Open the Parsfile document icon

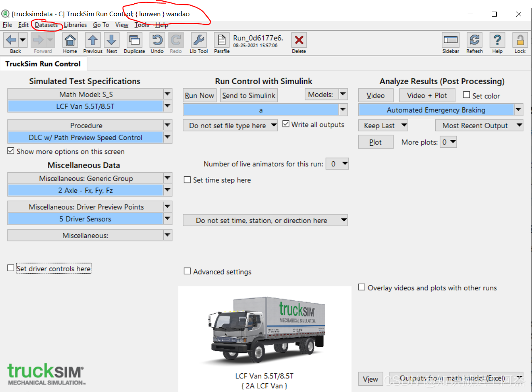222,40
